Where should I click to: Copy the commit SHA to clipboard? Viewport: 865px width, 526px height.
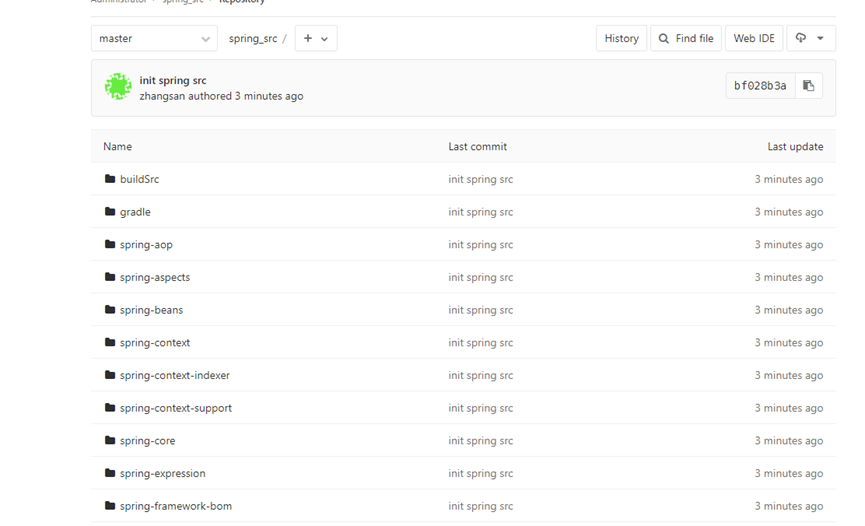[x=809, y=86]
